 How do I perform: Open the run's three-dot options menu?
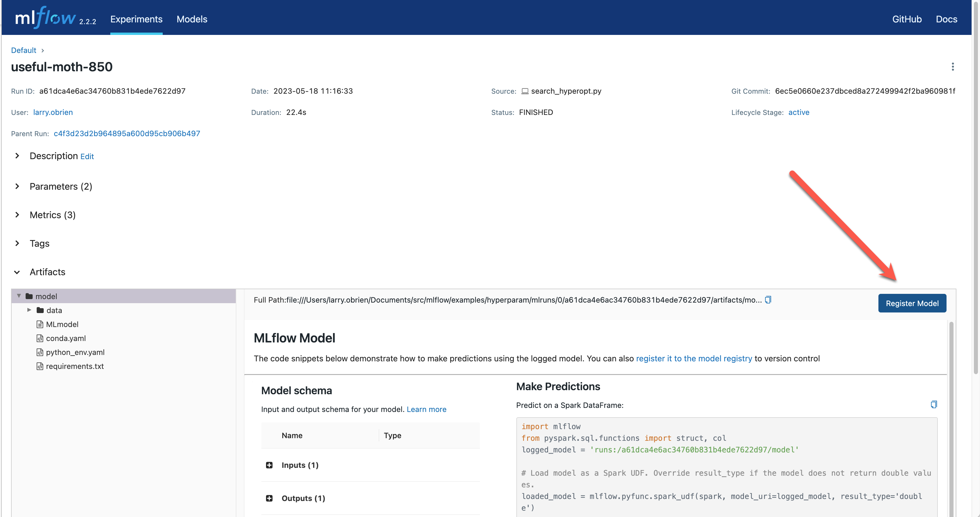953,67
